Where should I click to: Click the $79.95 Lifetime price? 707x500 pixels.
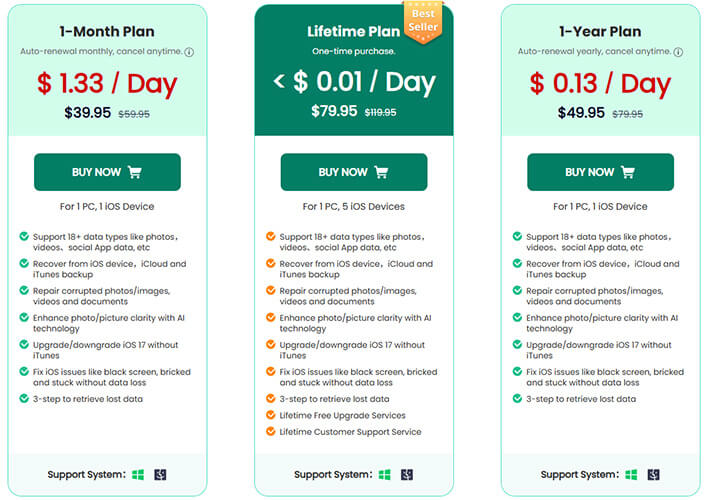(x=334, y=111)
